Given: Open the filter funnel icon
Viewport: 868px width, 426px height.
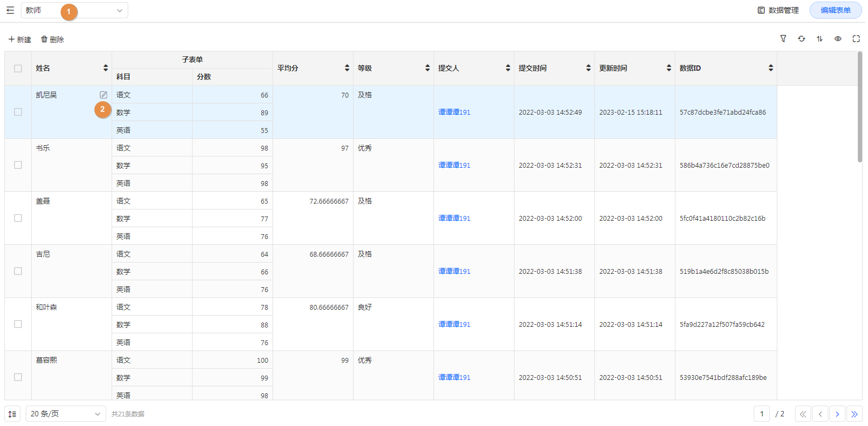Looking at the screenshot, I should 783,39.
